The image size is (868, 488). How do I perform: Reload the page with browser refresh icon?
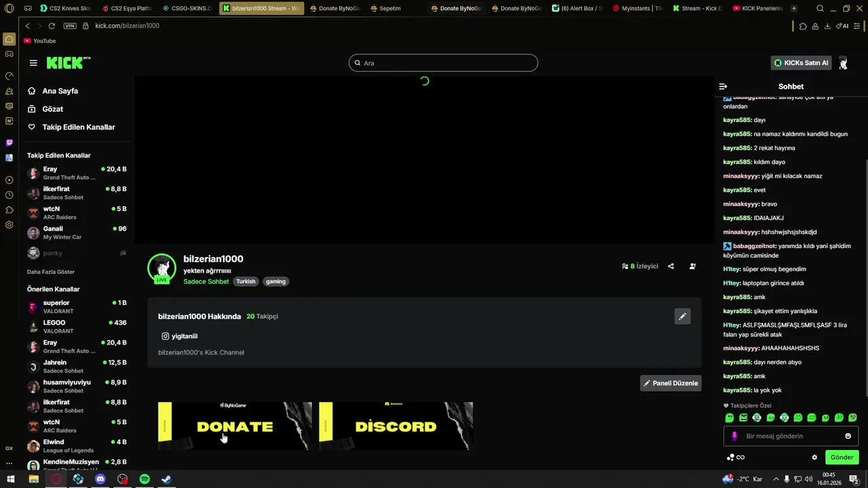pyautogui.click(x=52, y=26)
